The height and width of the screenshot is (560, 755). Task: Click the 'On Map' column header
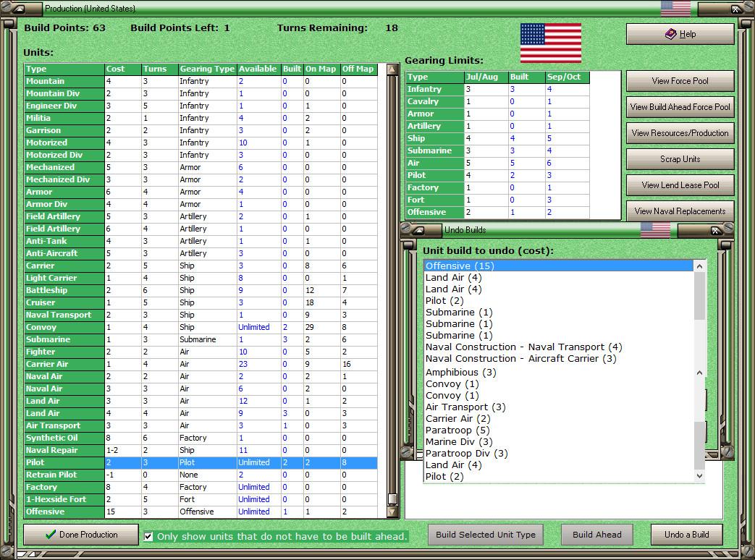[321, 69]
